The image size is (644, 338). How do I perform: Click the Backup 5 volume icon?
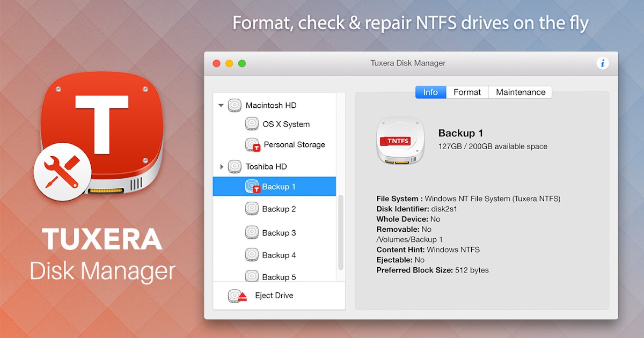tap(252, 276)
